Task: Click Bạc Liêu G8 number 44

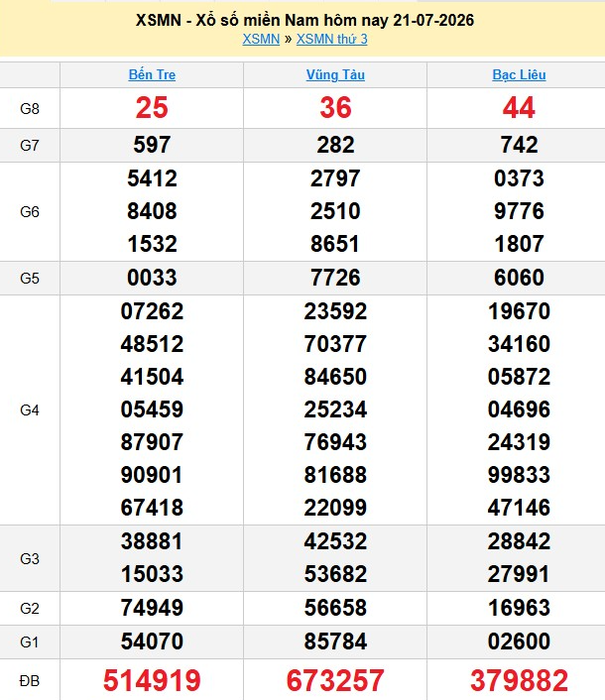Action: click(519, 108)
